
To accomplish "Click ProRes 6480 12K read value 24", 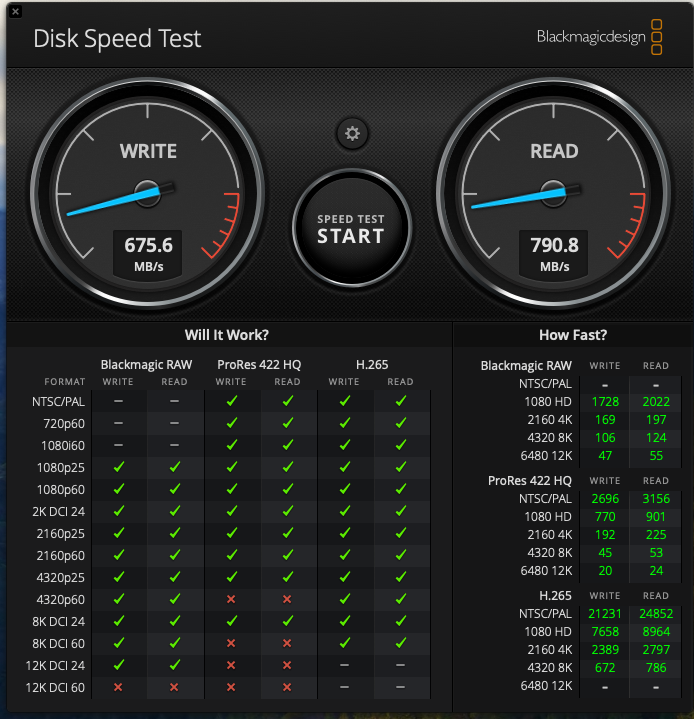I will [x=656, y=571].
